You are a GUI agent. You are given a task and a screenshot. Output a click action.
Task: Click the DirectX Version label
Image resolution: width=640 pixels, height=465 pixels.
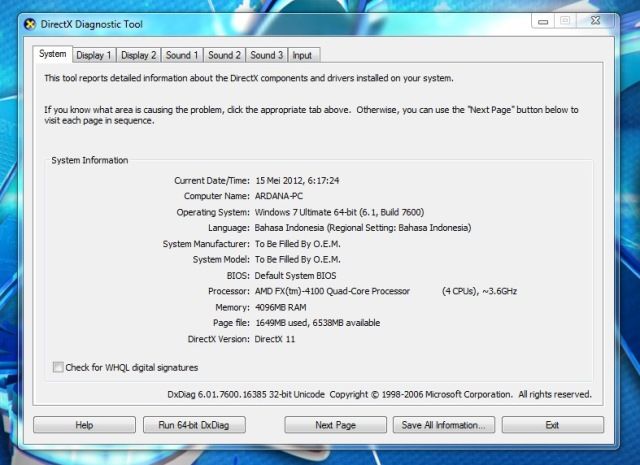click(218, 339)
